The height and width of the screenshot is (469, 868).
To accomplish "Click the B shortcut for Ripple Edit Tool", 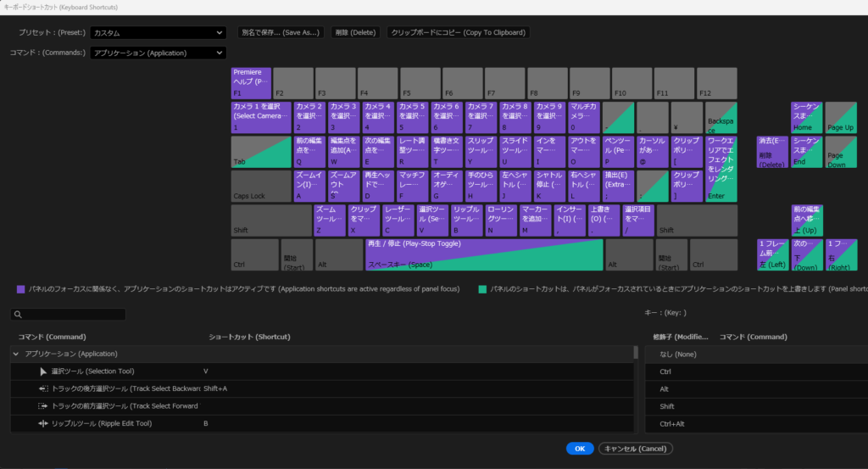I will tap(206, 423).
